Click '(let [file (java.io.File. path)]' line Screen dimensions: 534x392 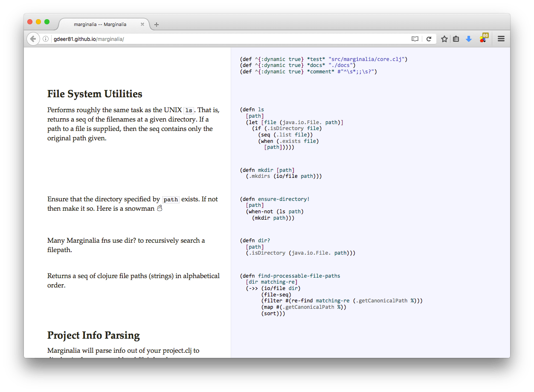(x=294, y=122)
